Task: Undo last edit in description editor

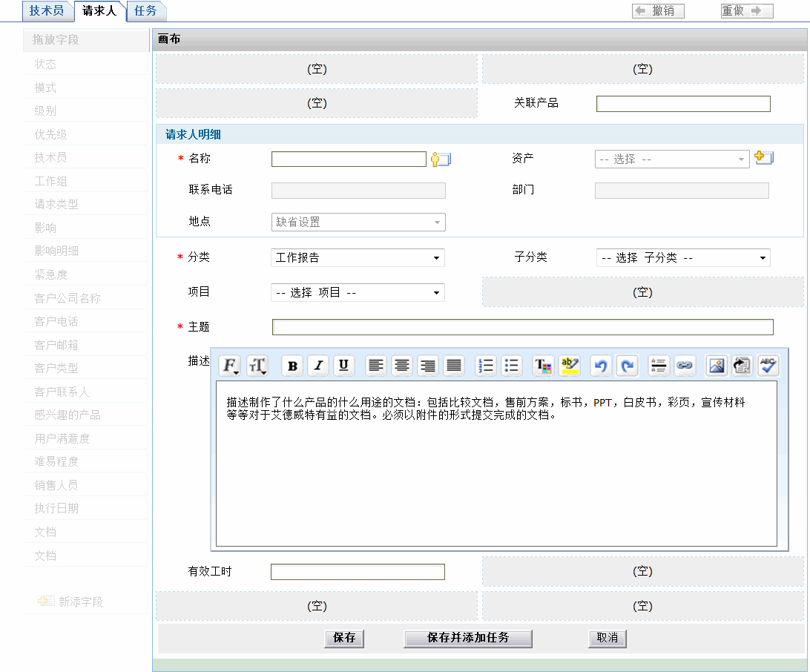Action: coord(601,366)
